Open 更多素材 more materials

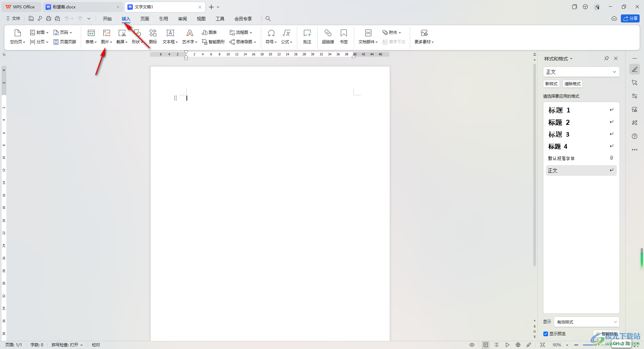coord(424,37)
